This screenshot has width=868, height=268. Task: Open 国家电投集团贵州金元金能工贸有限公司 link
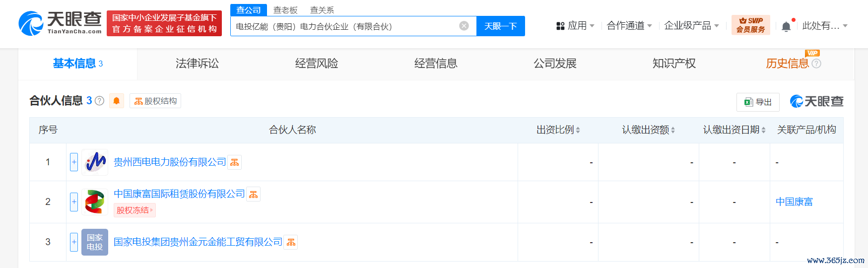pos(198,242)
